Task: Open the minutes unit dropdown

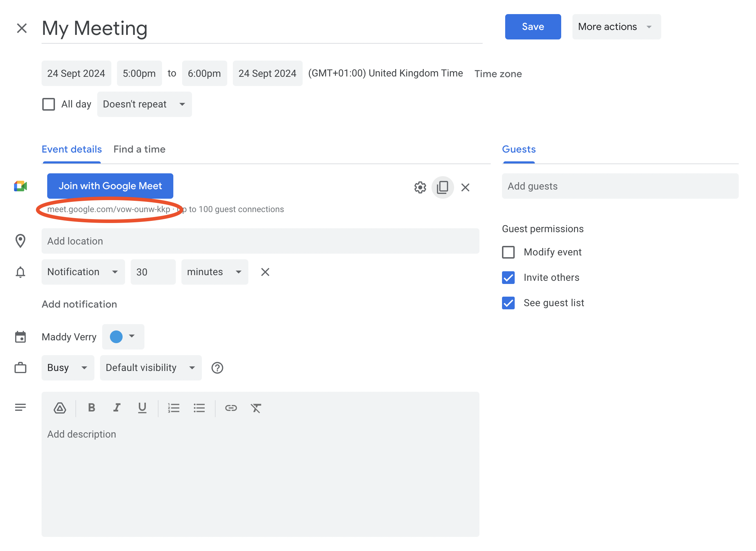Action: coord(215,272)
